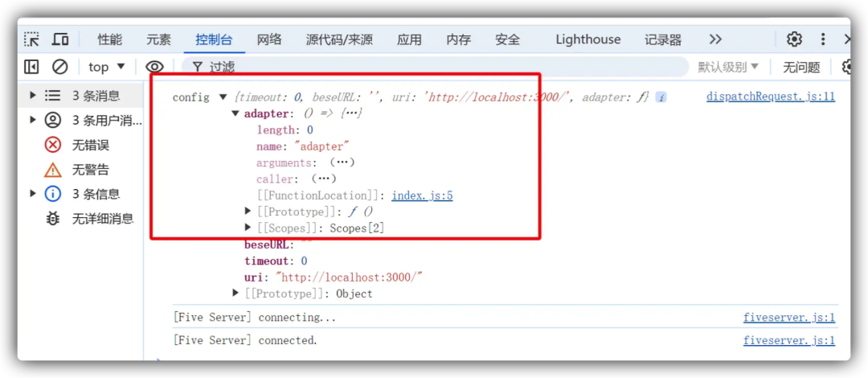Expand the 3 条消息 sidebar group
The height and width of the screenshot is (378, 868).
(33, 96)
